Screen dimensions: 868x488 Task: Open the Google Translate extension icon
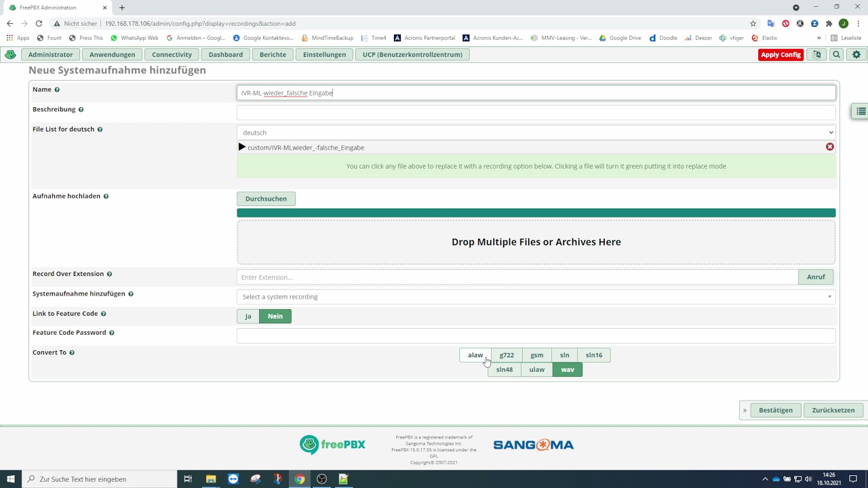(x=771, y=23)
